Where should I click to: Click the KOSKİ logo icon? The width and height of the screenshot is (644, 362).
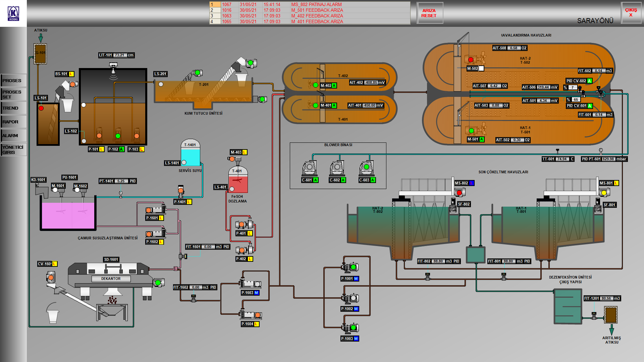[x=13, y=13]
